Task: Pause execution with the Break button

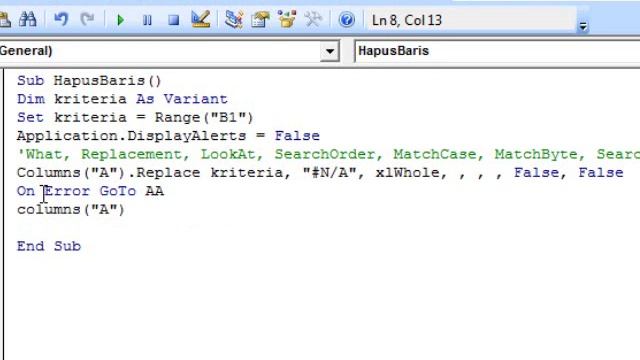Action: [147, 20]
